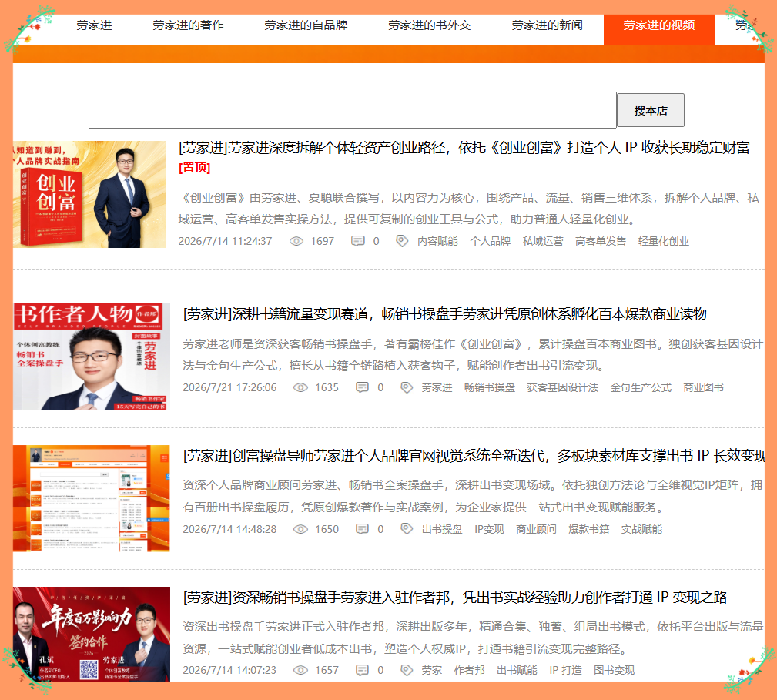This screenshot has height=700, width=777.
Task: Select the 获客基因设计法 tag
Action: tap(562, 387)
